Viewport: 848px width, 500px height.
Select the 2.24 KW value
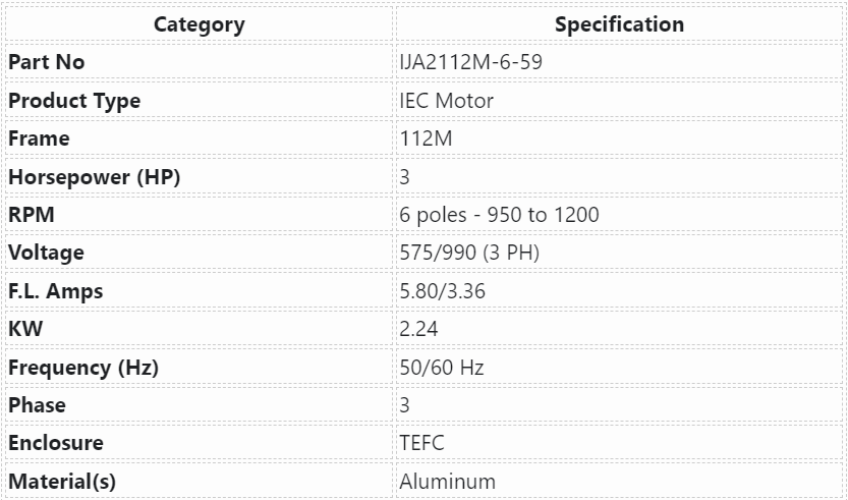tap(417, 329)
